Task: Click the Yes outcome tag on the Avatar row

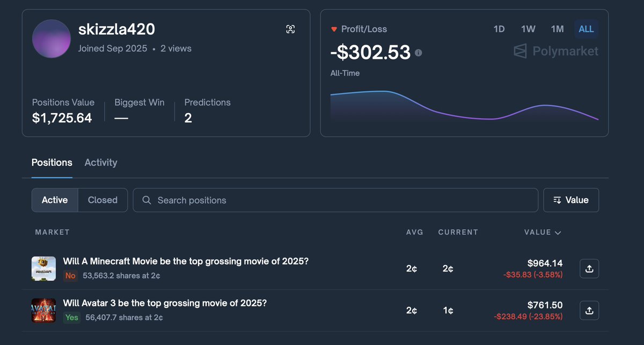Action: (x=71, y=318)
